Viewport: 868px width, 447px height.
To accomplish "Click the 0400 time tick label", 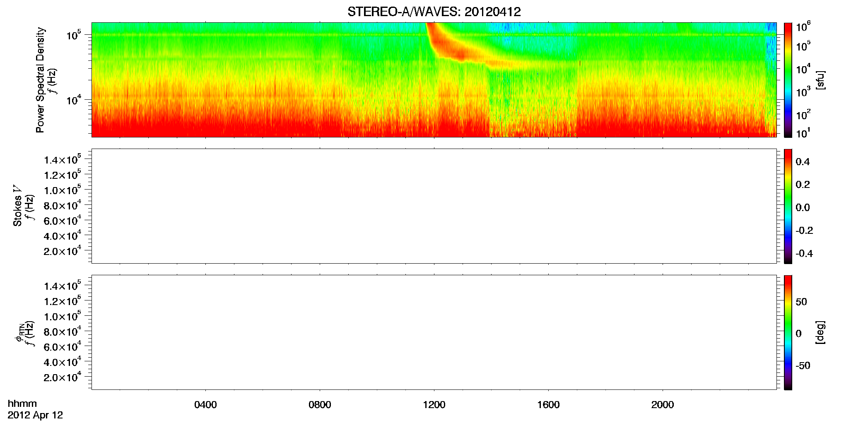I will click(205, 405).
